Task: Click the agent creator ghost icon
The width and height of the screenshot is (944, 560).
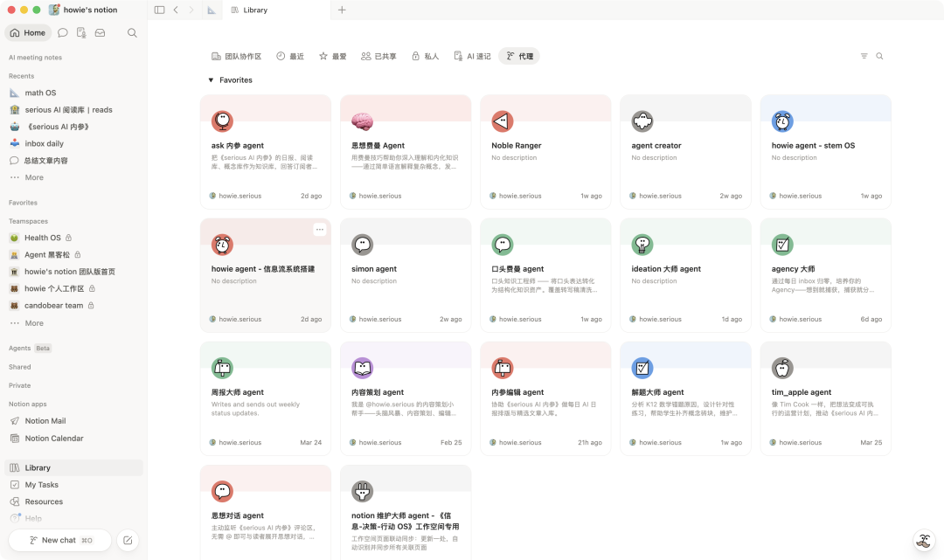Action: pyautogui.click(x=642, y=121)
